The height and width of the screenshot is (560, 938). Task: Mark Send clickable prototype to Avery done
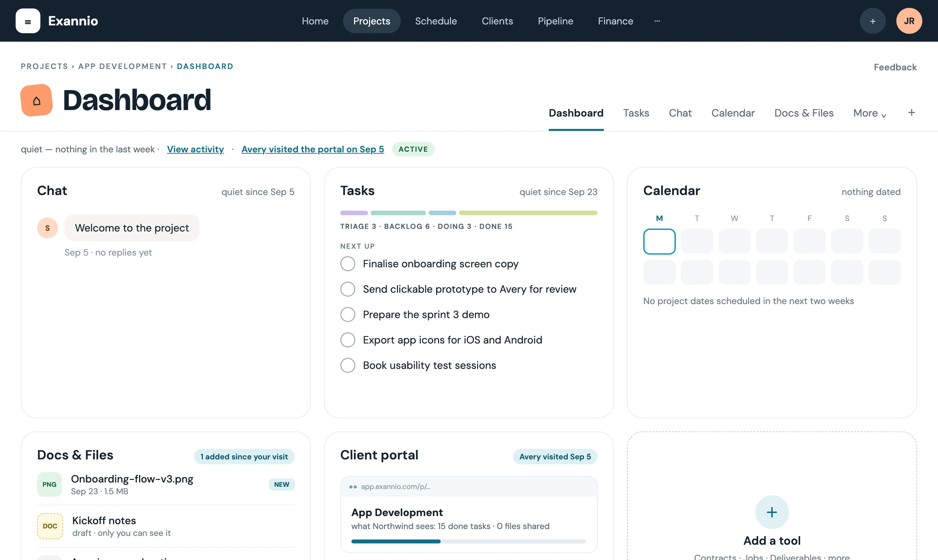(348, 289)
